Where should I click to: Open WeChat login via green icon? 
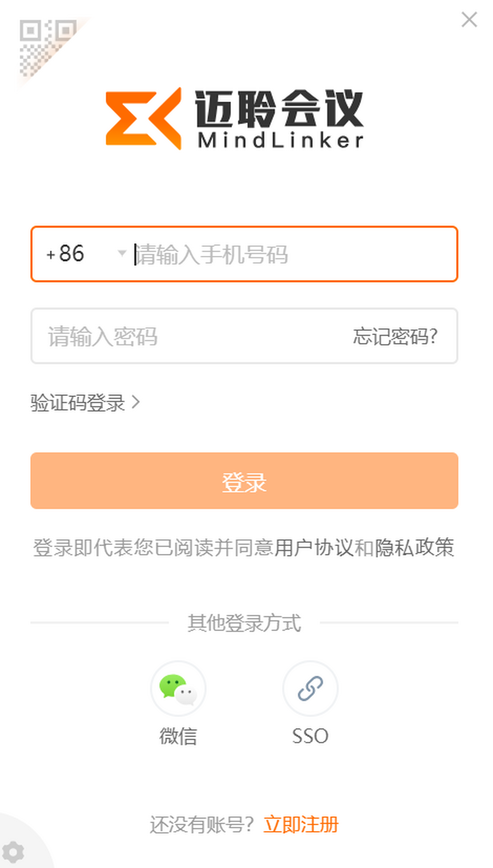pyautogui.click(x=178, y=688)
